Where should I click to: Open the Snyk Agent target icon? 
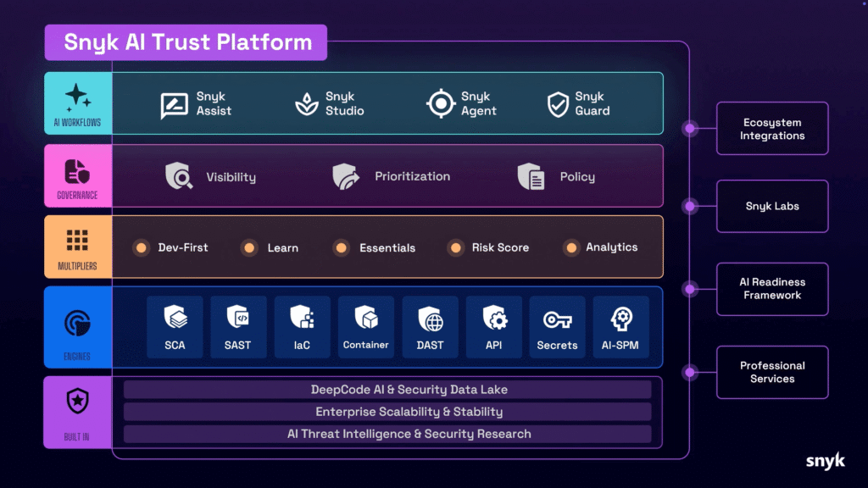click(x=441, y=103)
